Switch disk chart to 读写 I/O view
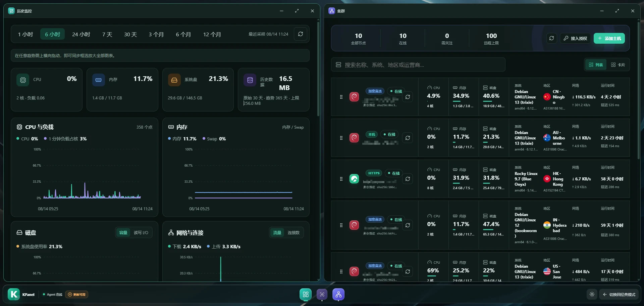 [141, 232]
